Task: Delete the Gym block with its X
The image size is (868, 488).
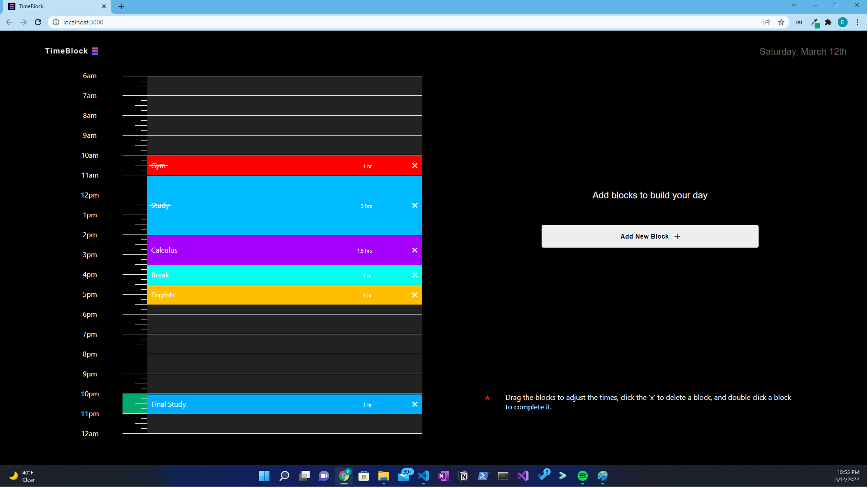Action: [x=415, y=166]
